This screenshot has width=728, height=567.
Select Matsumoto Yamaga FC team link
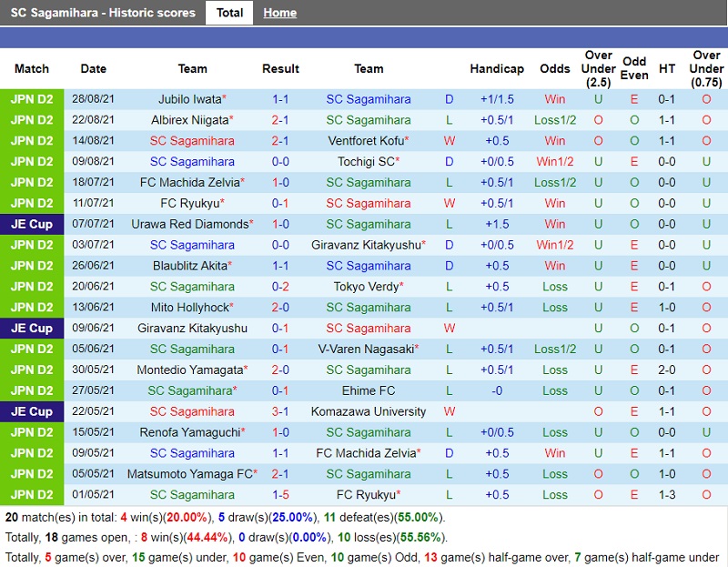click(x=189, y=474)
